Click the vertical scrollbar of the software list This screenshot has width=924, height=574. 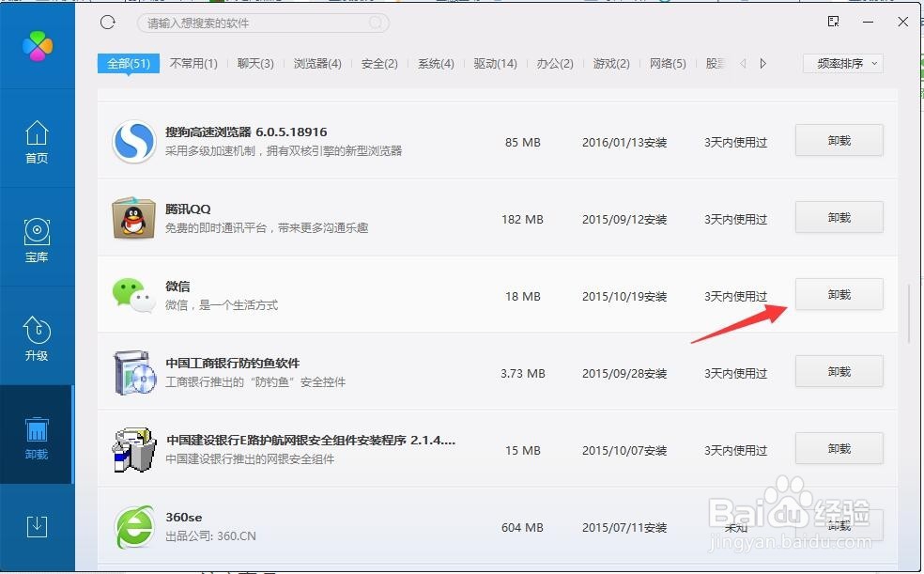[909, 312]
